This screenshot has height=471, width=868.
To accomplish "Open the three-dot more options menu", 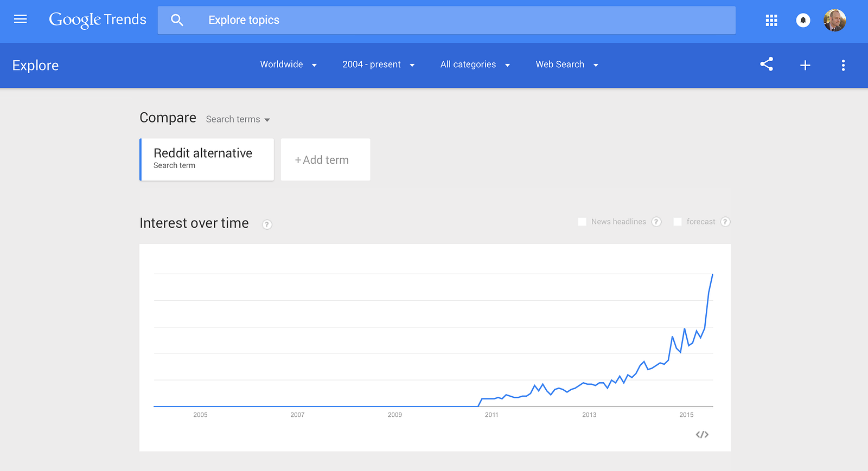I will pos(843,66).
